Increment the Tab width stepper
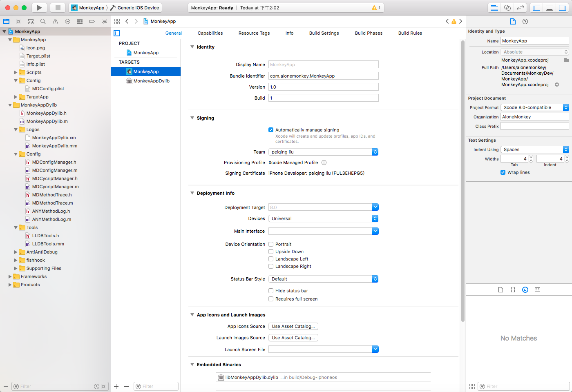This screenshot has width=572, height=392. coord(531,157)
